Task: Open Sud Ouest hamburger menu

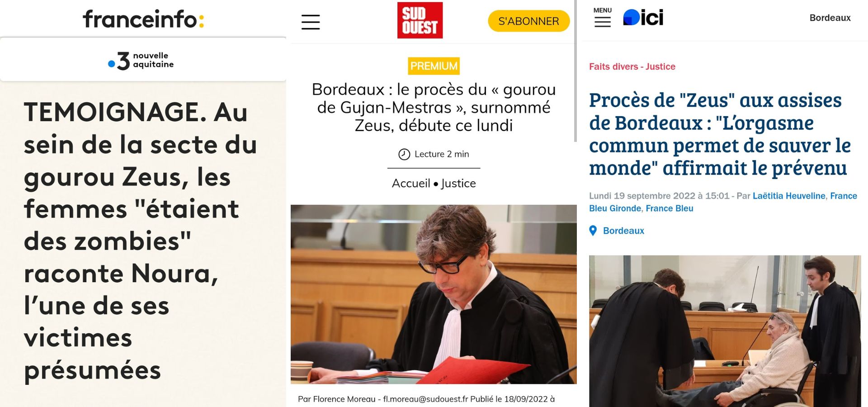Action: (x=311, y=22)
